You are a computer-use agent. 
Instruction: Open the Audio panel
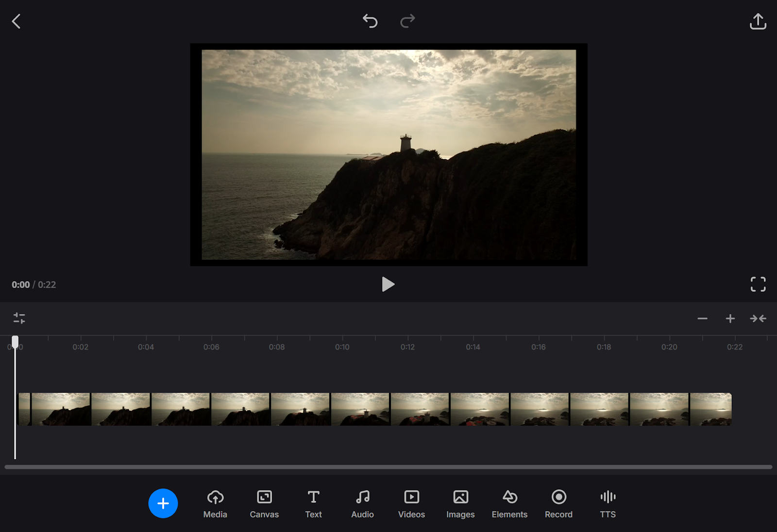pos(362,503)
